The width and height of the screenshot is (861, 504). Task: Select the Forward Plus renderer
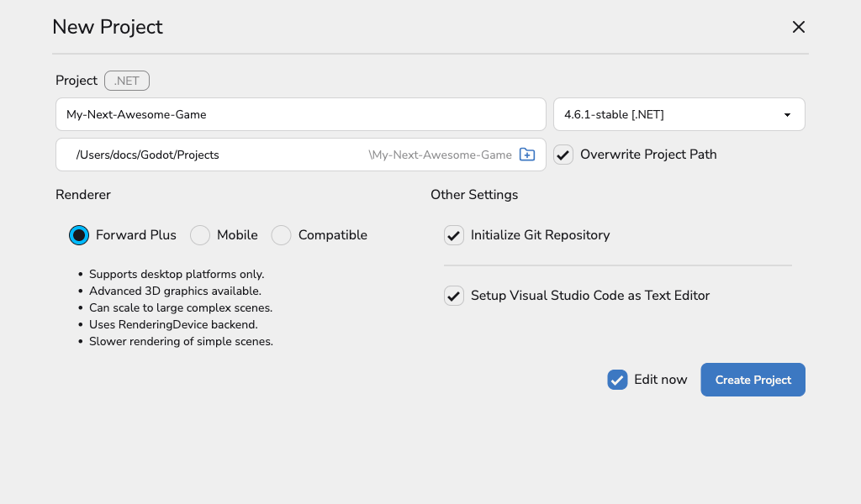[x=78, y=235]
